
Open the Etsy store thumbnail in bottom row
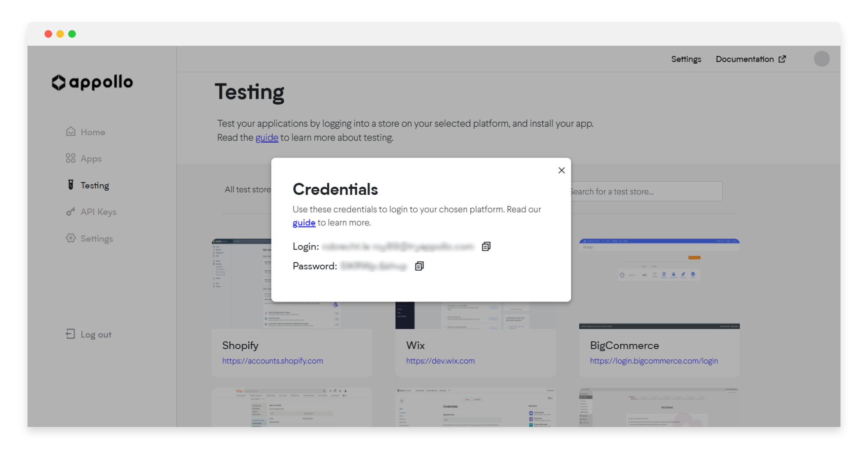pyautogui.click(x=292, y=407)
